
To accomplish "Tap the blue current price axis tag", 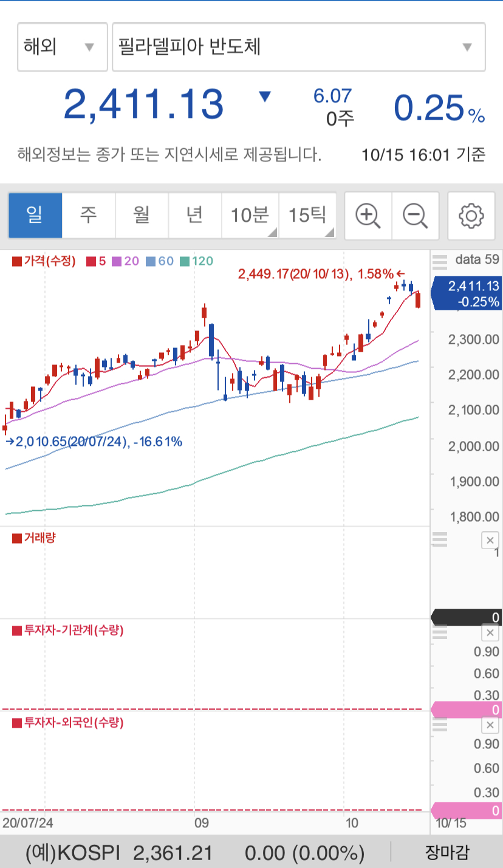I will [x=466, y=293].
